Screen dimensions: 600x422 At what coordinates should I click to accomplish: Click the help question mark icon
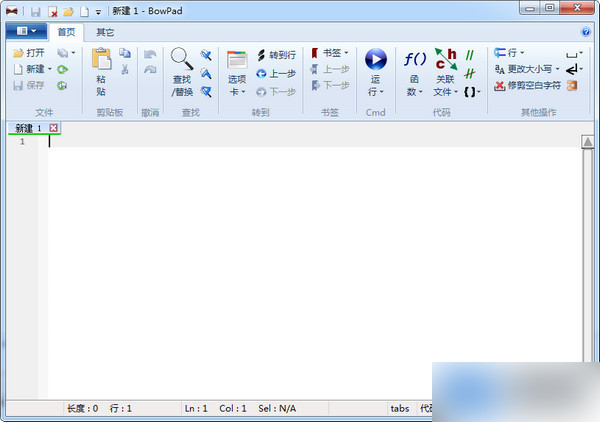pos(586,32)
